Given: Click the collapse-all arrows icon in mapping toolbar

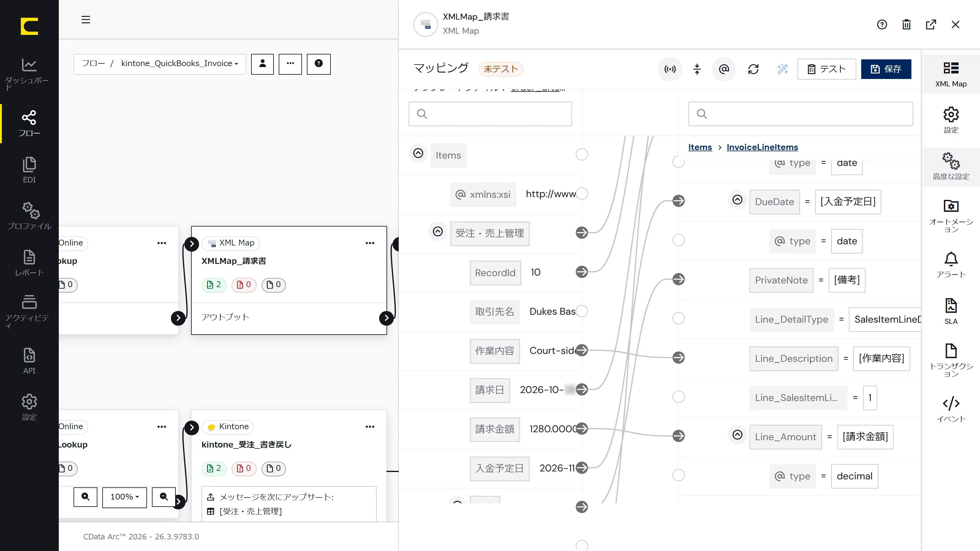Looking at the screenshot, I should 697,69.
